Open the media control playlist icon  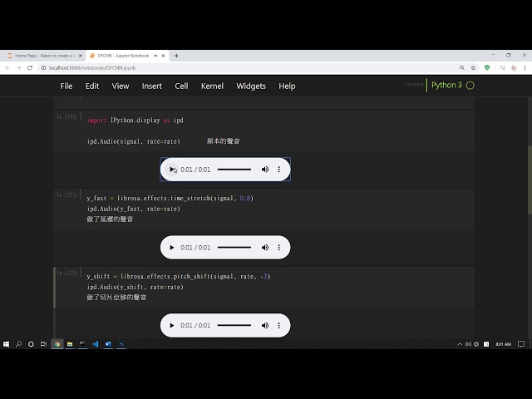502,68
